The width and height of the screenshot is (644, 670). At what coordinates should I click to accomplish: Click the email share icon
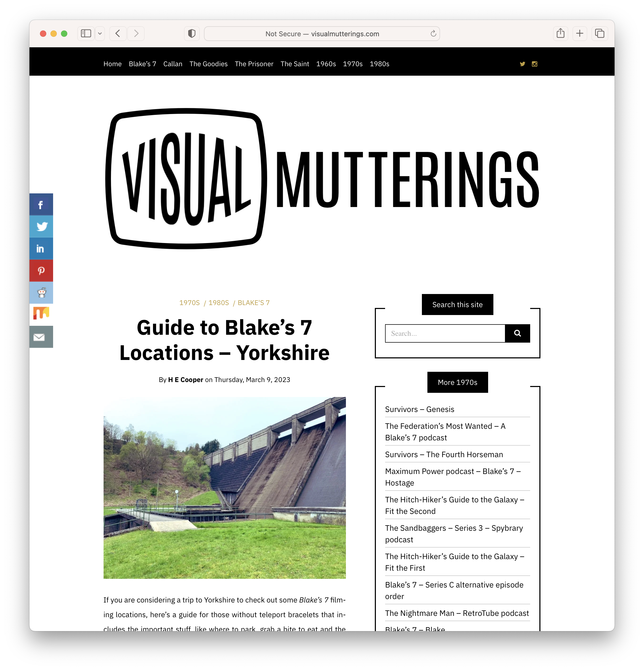[x=41, y=336]
